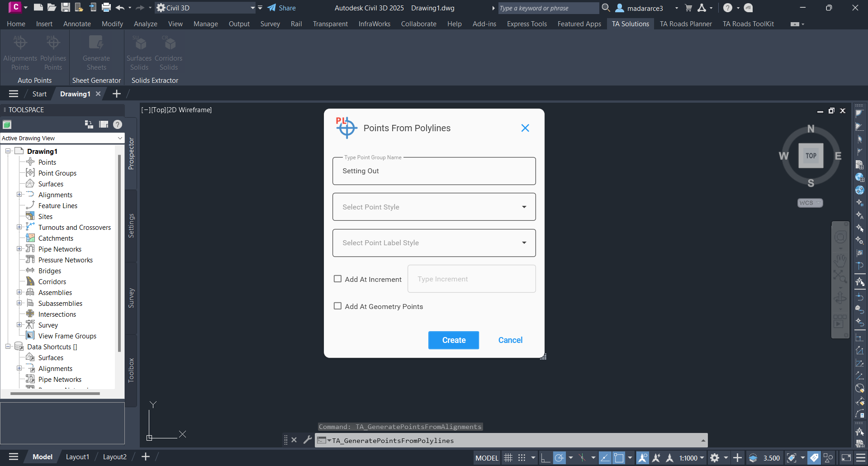The height and width of the screenshot is (466, 868).
Task: Open the TA Roads Planner ribbon tab
Action: tap(686, 24)
